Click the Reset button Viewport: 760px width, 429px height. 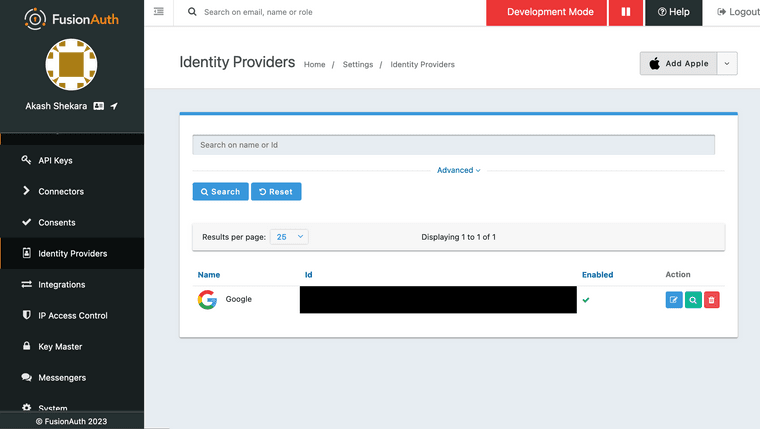[x=276, y=191]
